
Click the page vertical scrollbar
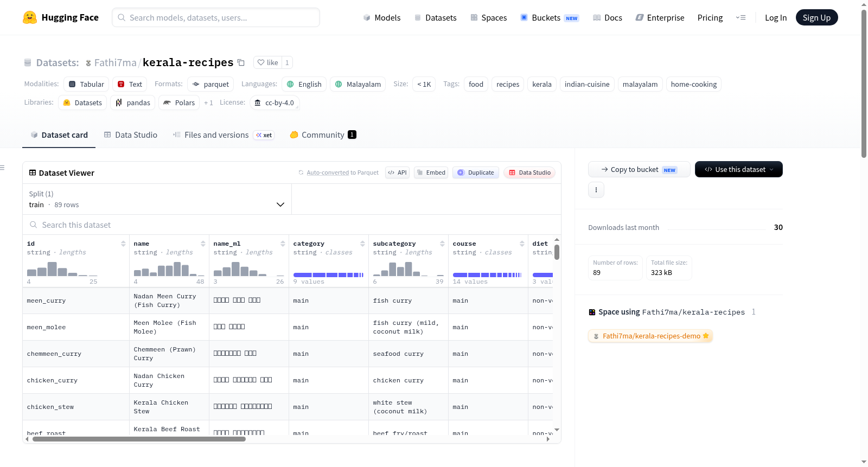(x=864, y=84)
